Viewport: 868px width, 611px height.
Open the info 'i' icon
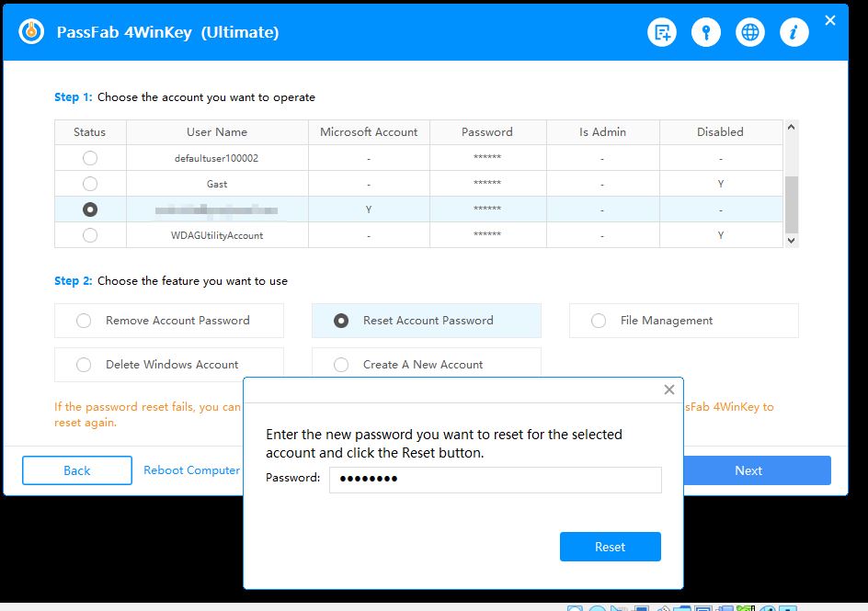[794, 32]
